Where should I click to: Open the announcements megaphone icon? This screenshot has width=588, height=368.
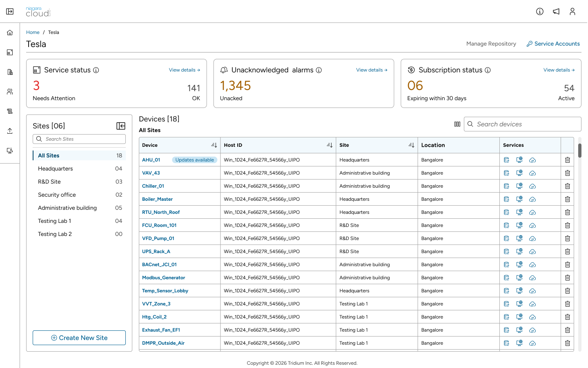[556, 11]
